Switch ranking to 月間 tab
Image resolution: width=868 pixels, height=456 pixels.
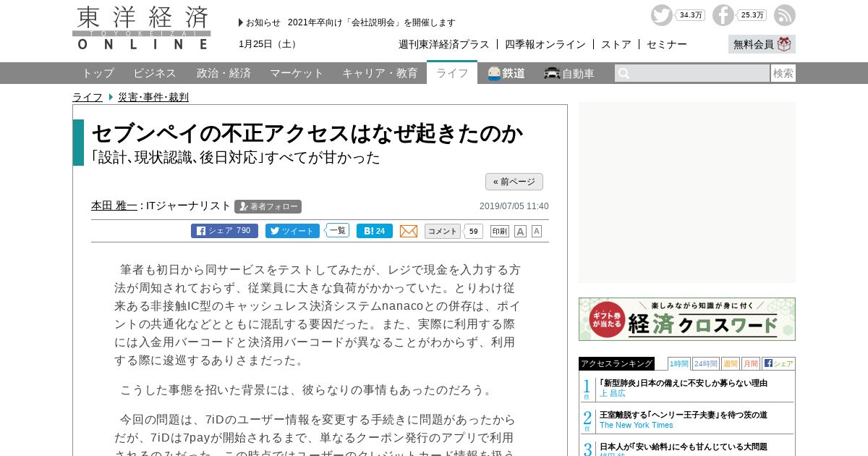pos(751,363)
